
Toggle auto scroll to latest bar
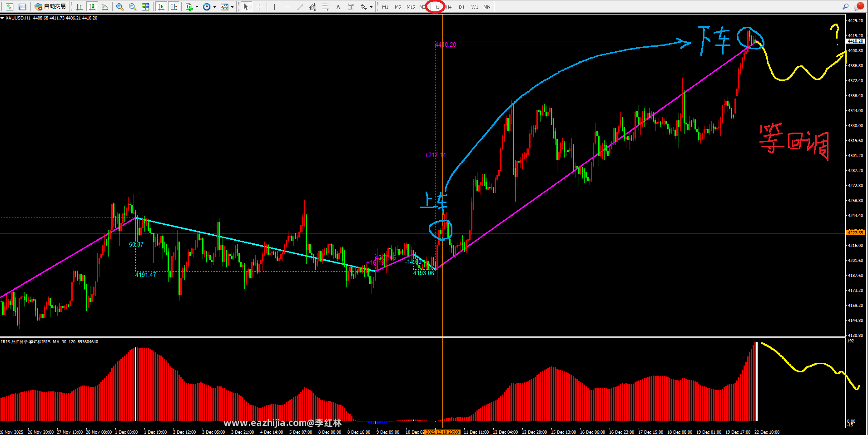click(161, 7)
